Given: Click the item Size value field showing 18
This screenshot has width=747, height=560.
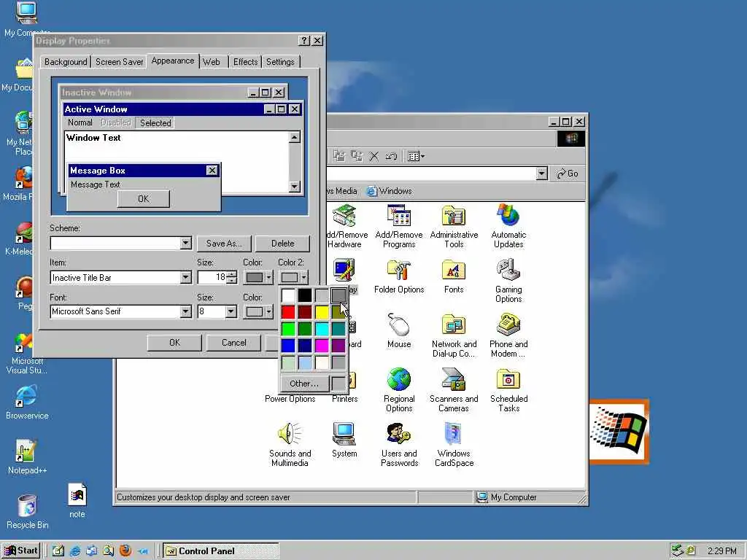Looking at the screenshot, I should (212, 277).
